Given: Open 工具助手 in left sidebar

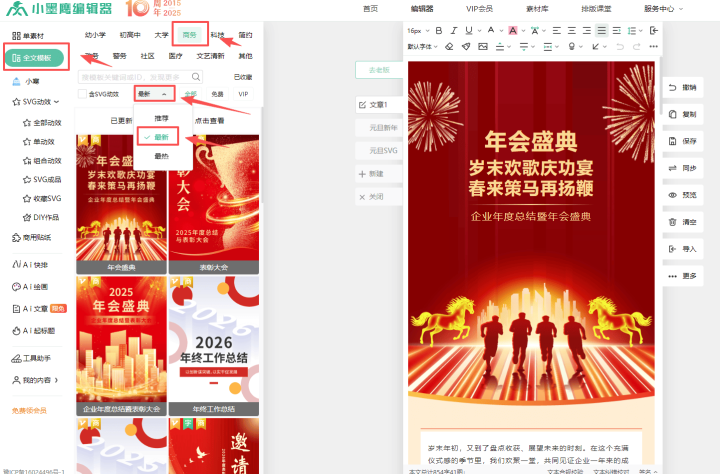Looking at the screenshot, I should pyautogui.click(x=31, y=358).
